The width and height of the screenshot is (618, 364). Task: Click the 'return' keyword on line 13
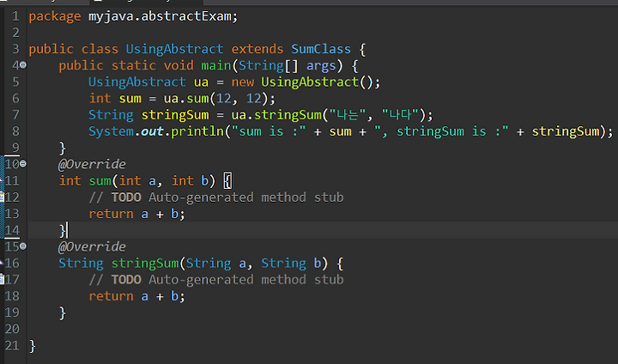click(111, 214)
